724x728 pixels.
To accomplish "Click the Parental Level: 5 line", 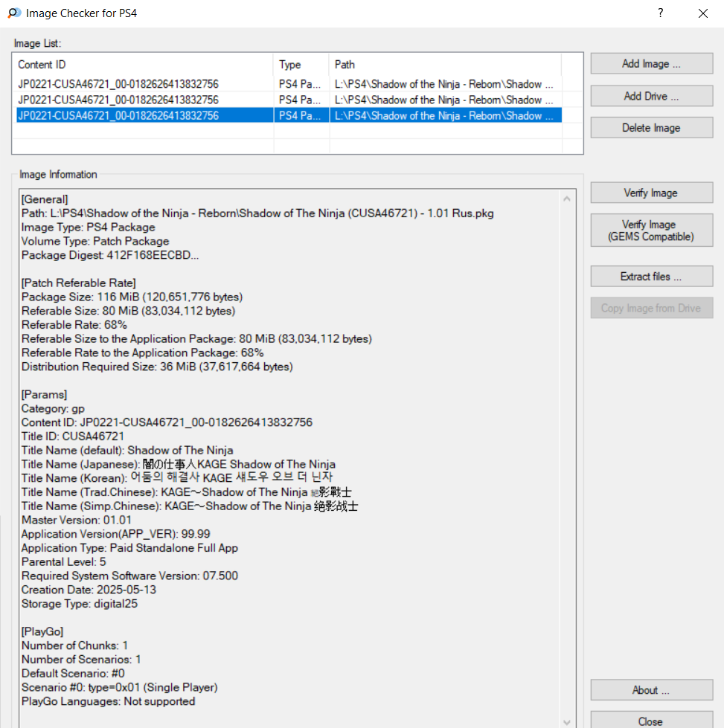I will 64,561.
